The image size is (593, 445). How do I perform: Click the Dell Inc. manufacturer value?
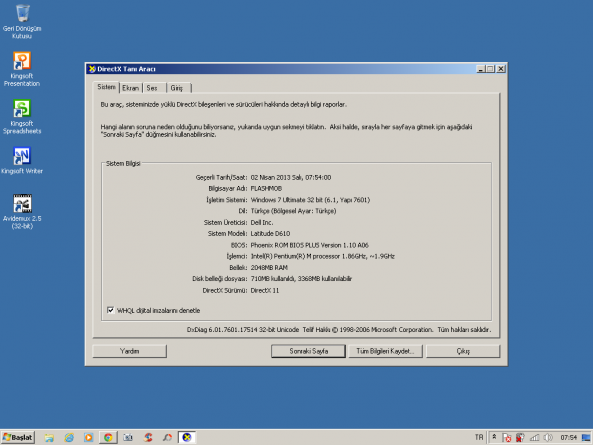click(x=262, y=222)
